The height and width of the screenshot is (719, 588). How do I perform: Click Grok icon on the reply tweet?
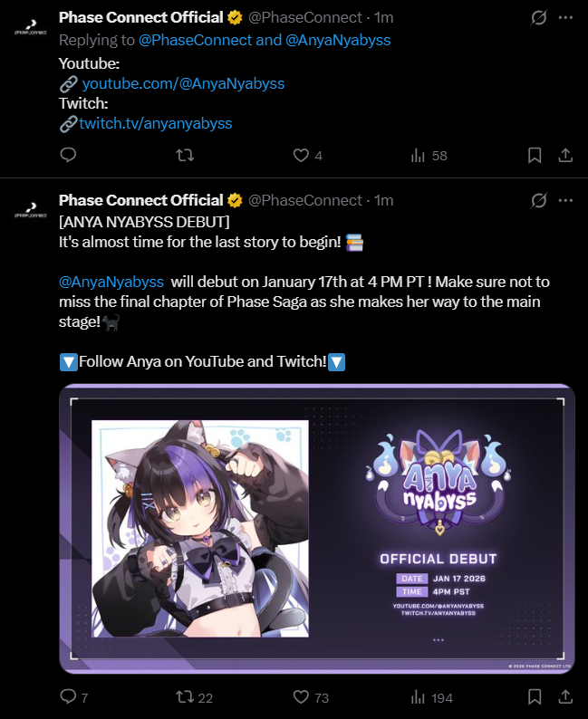click(x=538, y=17)
